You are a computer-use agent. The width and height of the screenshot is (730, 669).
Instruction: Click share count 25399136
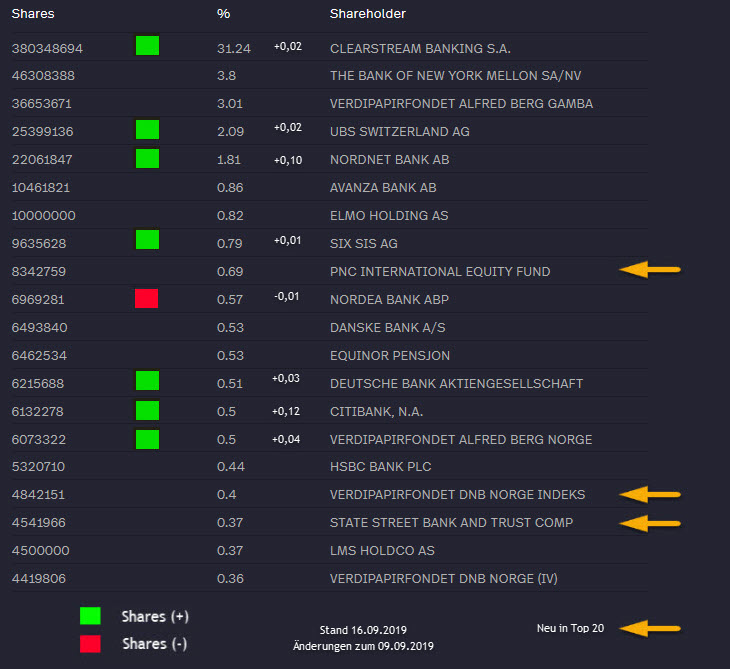[x=42, y=132]
